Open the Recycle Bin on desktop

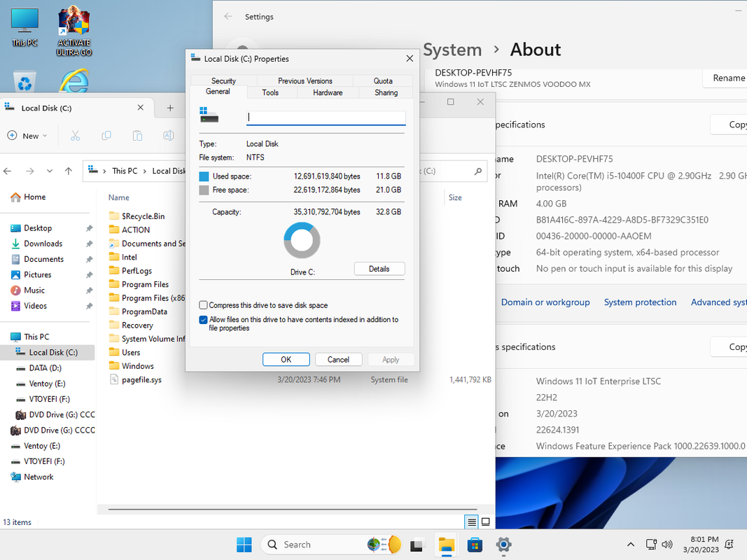(x=25, y=81)
